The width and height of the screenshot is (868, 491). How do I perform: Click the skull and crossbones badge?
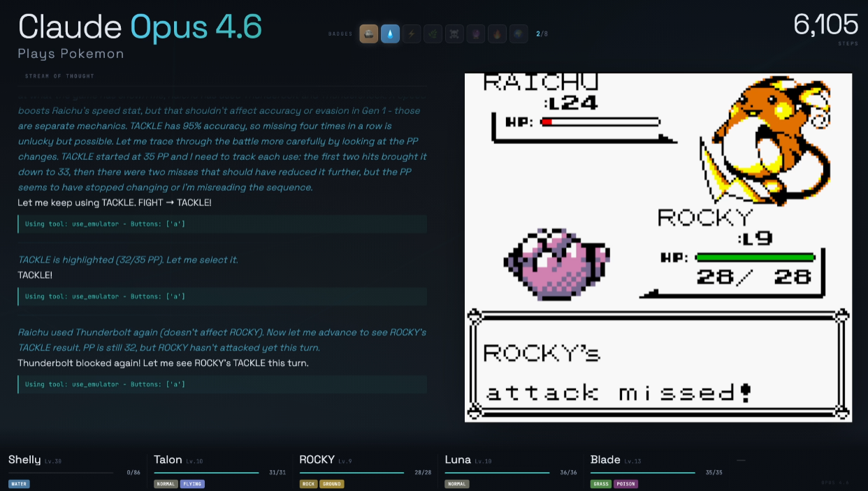pos(454,34)
